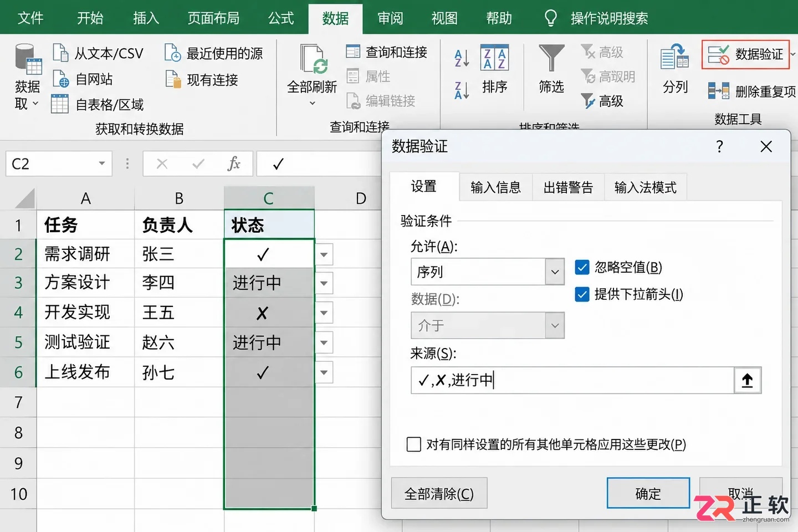The height and width of the screenshot is (532, 798).
Task: Confirm entry with the checkmark icon
Action: click(x=198, y=164)
